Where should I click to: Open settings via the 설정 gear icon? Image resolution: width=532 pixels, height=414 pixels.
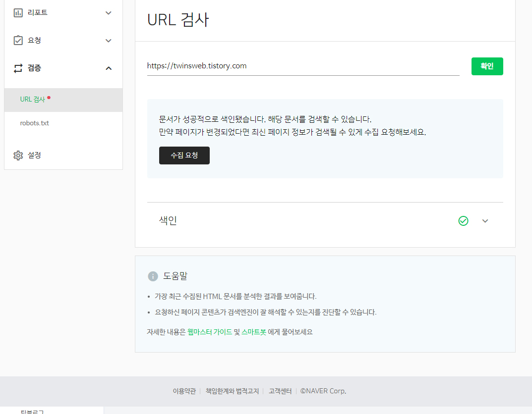(x=18, y=155)
